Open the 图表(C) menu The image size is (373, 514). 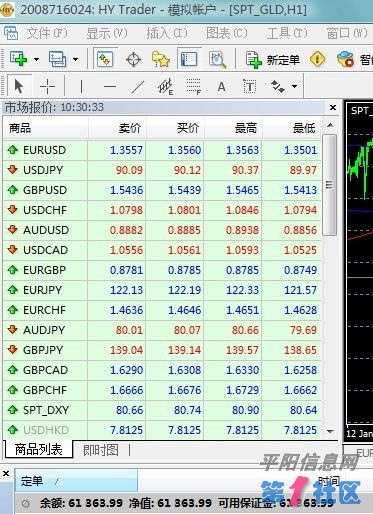pos(226,33)
